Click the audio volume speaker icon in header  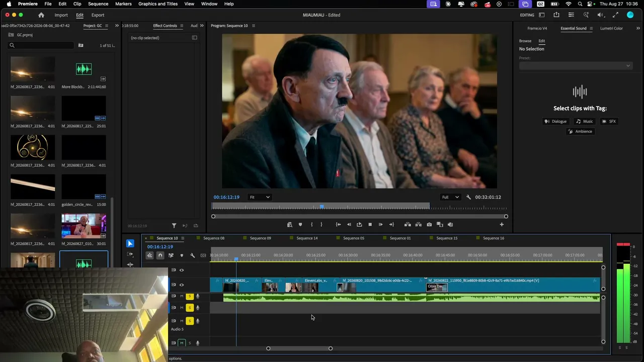[600, 15]
